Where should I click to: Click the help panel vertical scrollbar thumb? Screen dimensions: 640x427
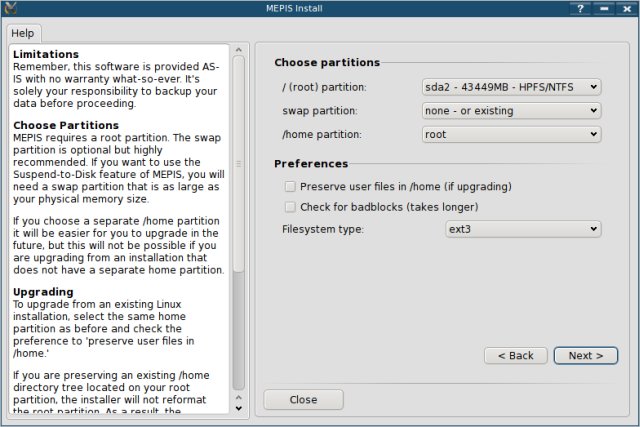(x=239, y=163)
